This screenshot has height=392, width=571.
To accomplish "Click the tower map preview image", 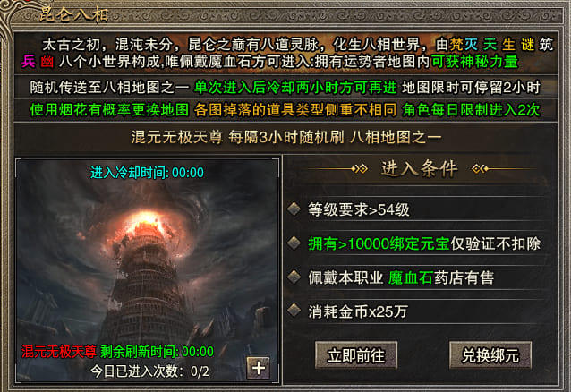I will point(147,270).
